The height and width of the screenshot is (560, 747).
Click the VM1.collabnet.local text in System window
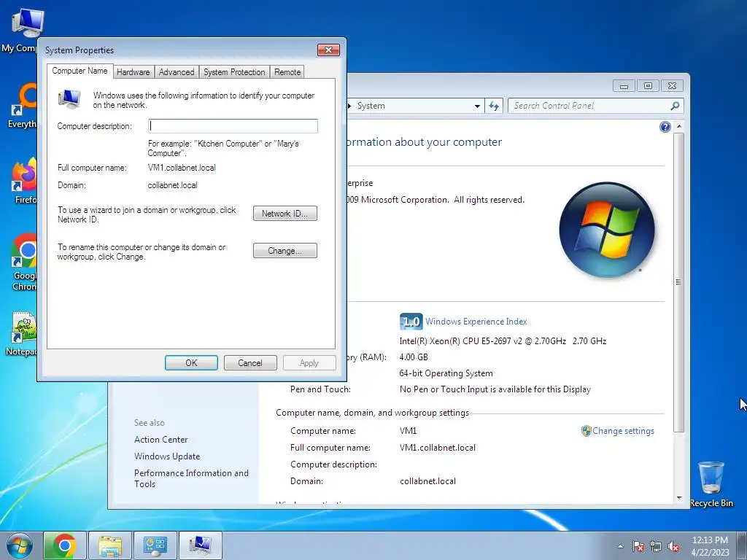click(438, 448)
